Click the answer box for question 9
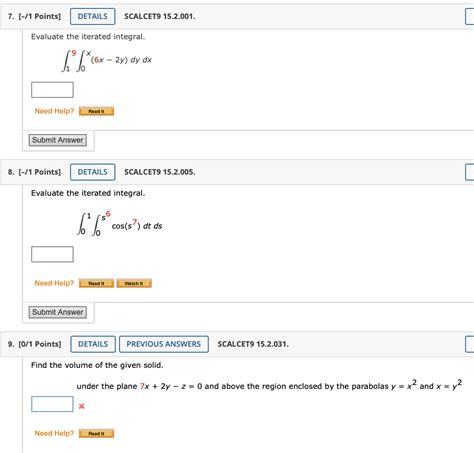474x453 pixels. click(52, 404)
